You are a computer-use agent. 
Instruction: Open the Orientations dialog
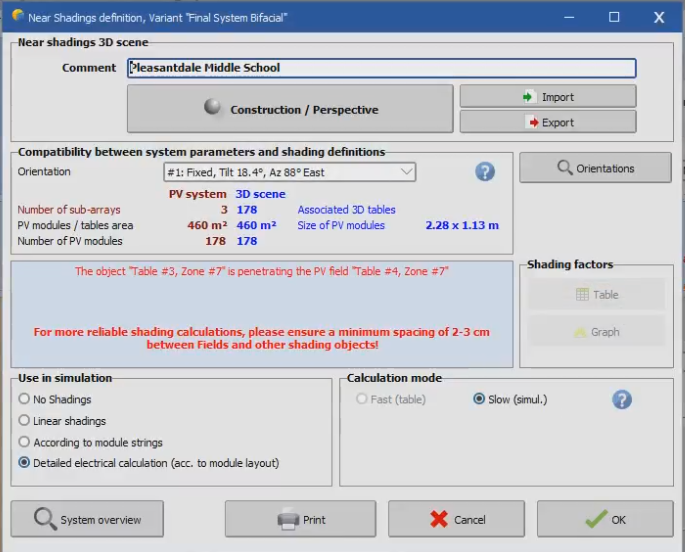[595, 168]
